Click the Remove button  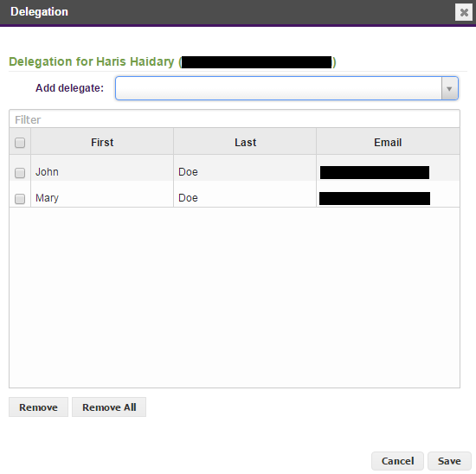(x=39, y=407)
